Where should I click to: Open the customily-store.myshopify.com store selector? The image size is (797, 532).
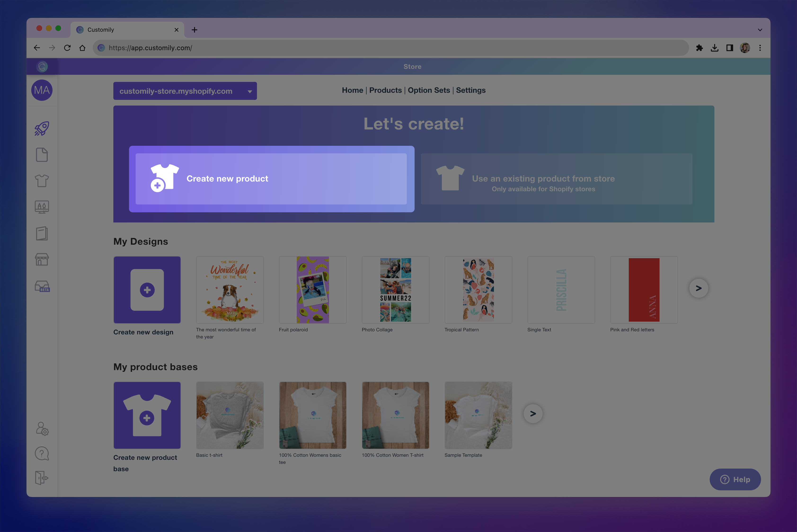pos(185,91)
